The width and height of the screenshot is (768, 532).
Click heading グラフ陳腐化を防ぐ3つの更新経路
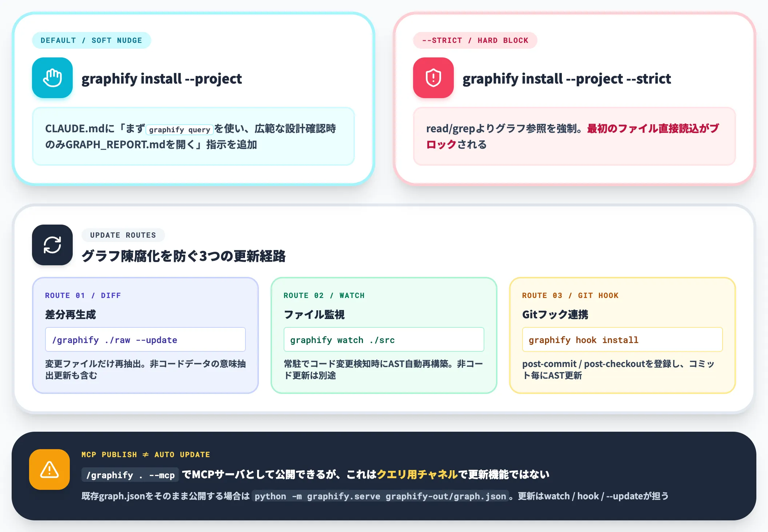(x=183, y=256)
